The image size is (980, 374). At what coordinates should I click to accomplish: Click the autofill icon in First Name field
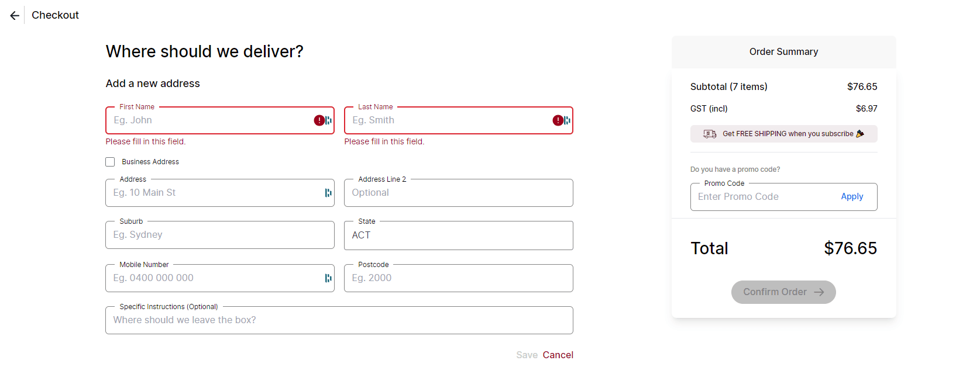point(329,120)
